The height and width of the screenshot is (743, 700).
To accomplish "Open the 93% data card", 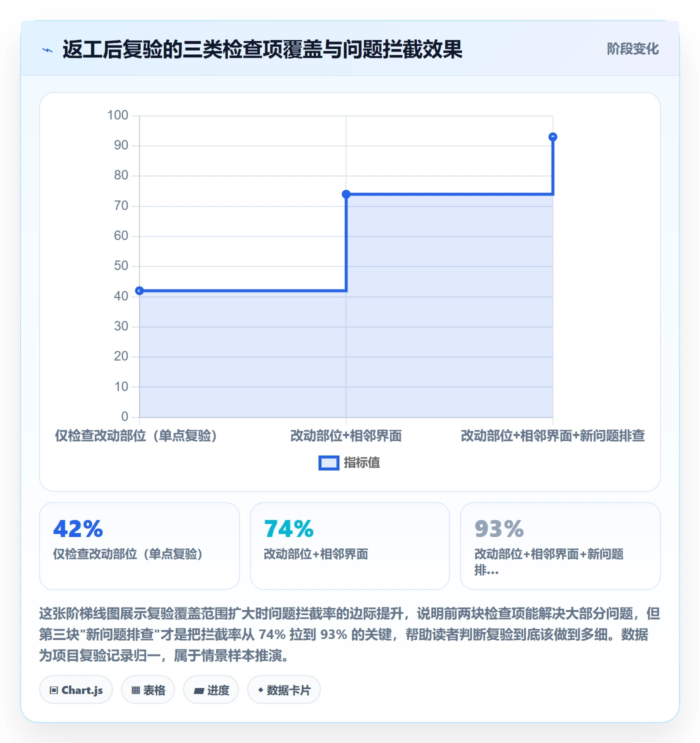I will point(560,546).
